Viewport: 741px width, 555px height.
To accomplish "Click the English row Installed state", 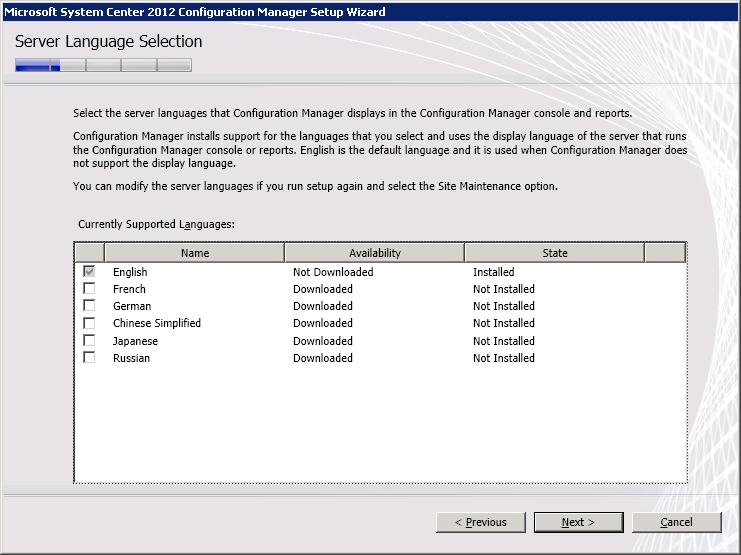I will click(x=493, y=272).
